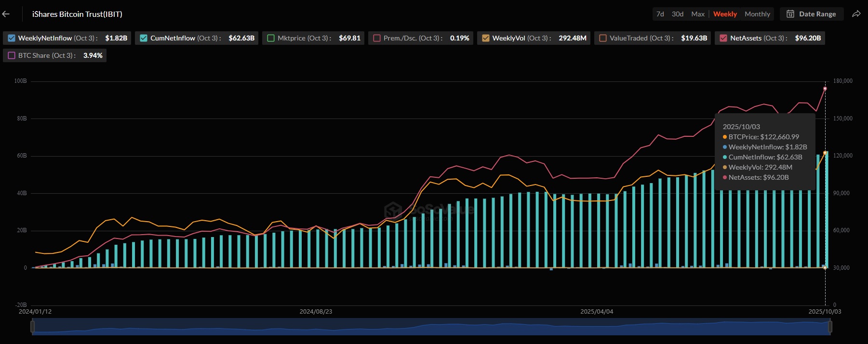Switch to the 7d time range
Image resolution: width=868 pixels, height=344 pixels.
coord(660,14)
